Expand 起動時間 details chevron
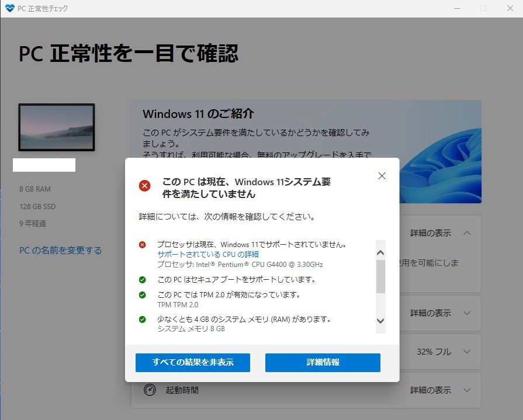The width and height of the screenshot is (523, 420). pyautogui.click(x=467, y=390)
